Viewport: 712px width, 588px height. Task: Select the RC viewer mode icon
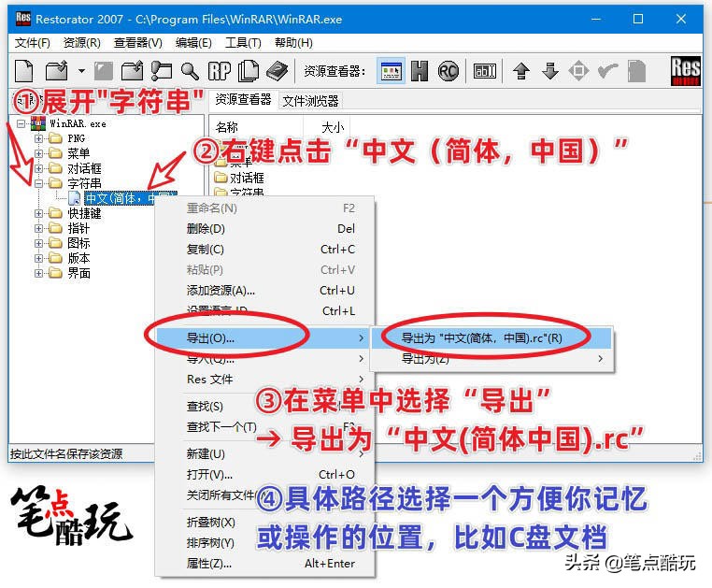449,71
